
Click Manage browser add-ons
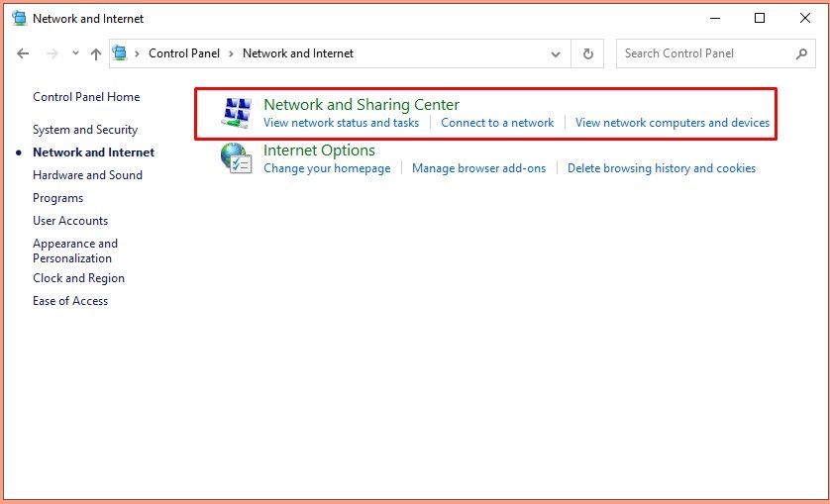click(479, 168)
